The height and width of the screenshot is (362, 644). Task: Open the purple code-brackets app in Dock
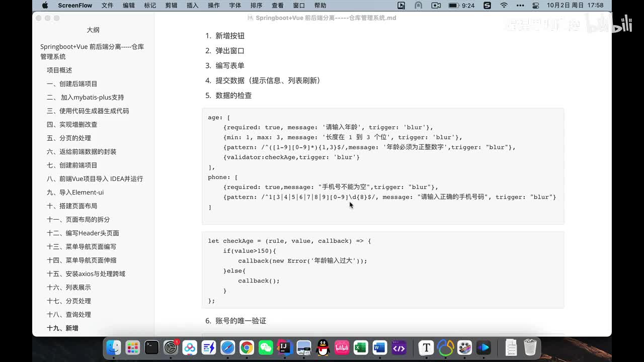tap(399, 347)
